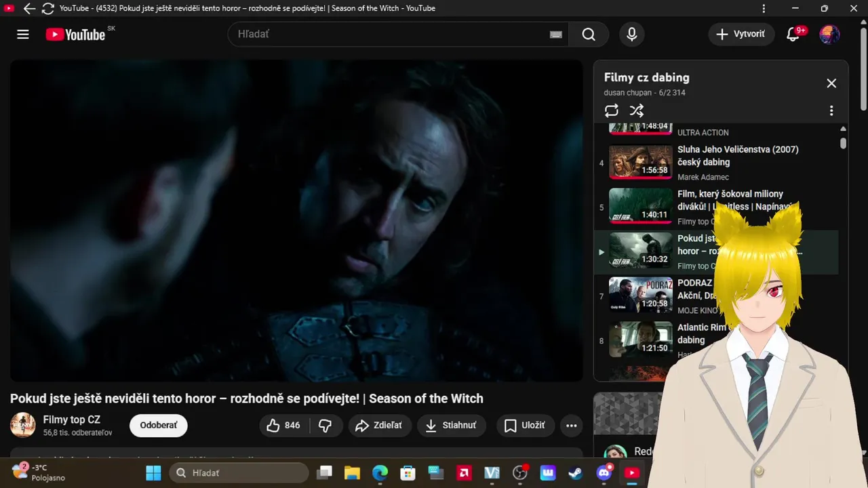Screen dimensions: 868x488
Task: Open Task View in the taskbar
Action: pos(325,472)
